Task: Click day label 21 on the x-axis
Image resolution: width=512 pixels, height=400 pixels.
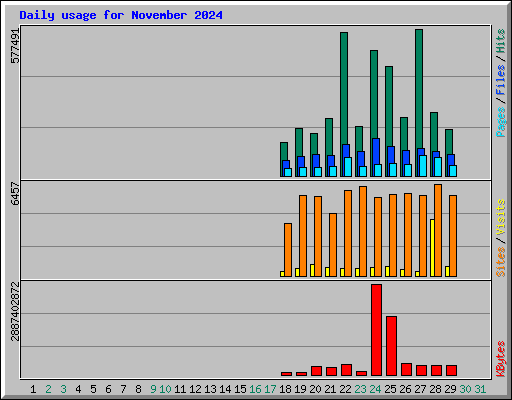Action: pos(330,389)
